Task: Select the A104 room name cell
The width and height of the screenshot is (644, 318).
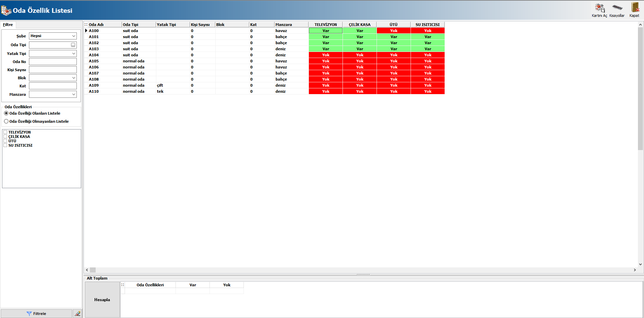Action: coord(105,55)
